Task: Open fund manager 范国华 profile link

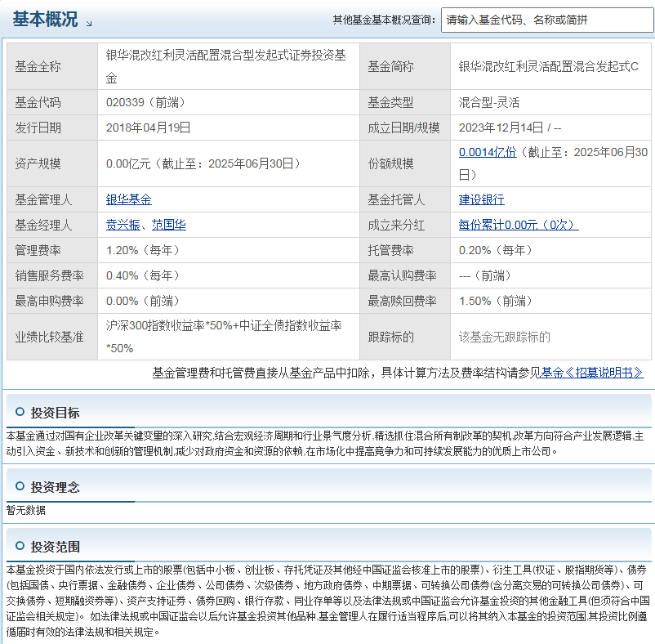Action: 169,225
